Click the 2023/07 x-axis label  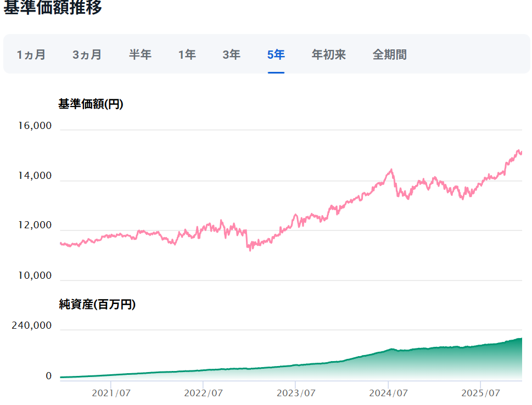[295, 393]
